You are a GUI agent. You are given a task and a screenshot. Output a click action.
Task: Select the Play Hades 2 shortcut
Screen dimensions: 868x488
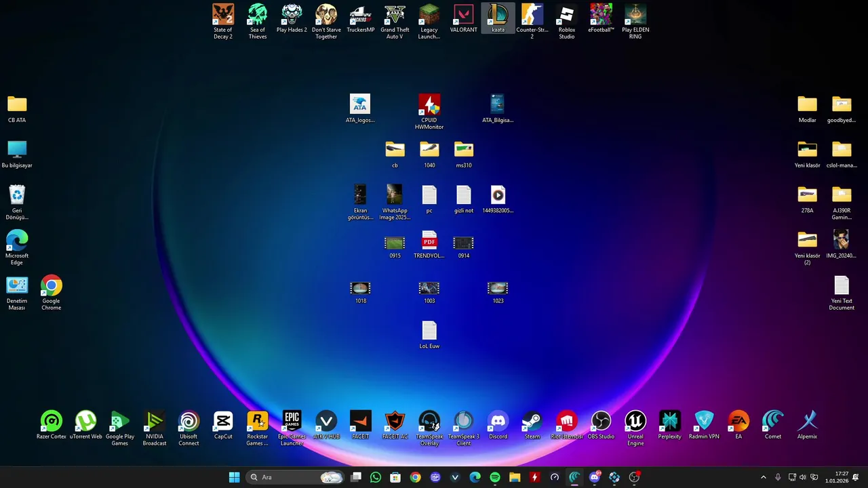292,19
